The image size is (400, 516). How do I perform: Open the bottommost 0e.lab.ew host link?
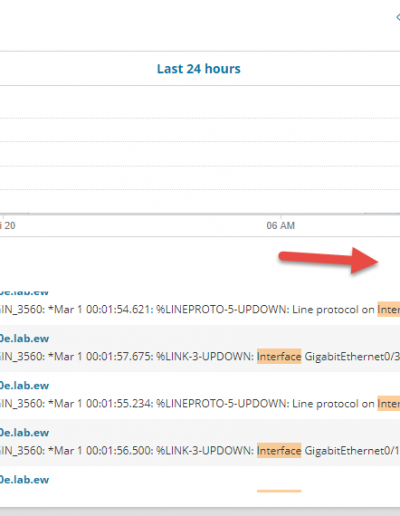click(24, 479)
